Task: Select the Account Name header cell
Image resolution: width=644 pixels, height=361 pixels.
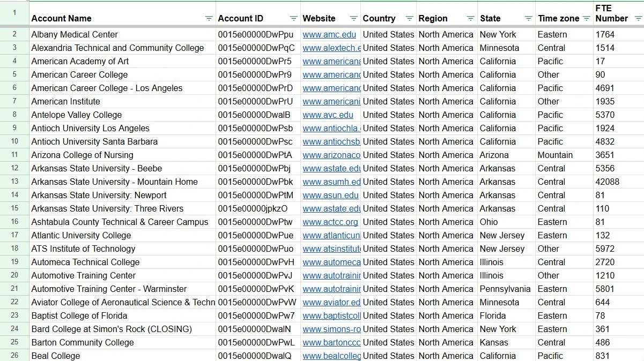Action: tap(122, 13)
